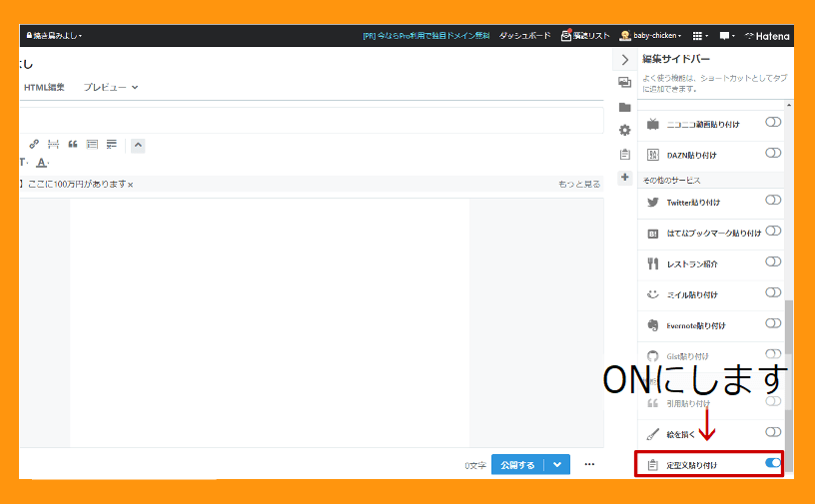815x504 pixels.
Task: Open the blog name 焼き鳥みよし dropdown
Action: point(54,35)
